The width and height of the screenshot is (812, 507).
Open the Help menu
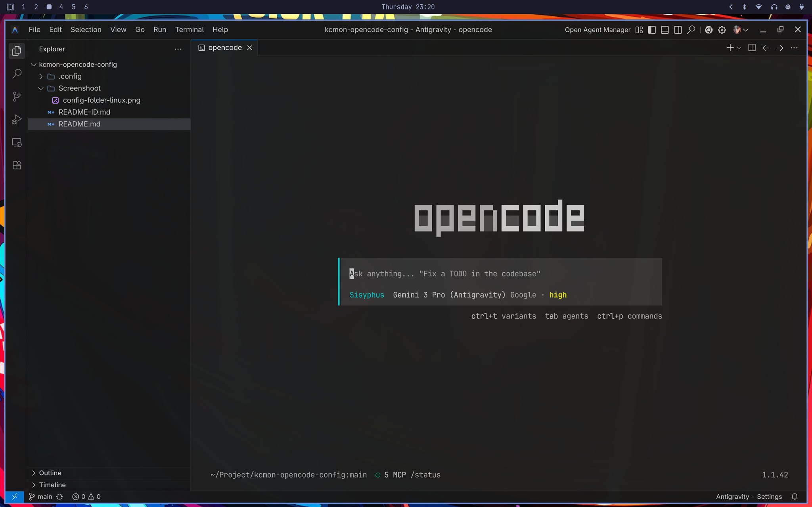click(x=220, y=30)
